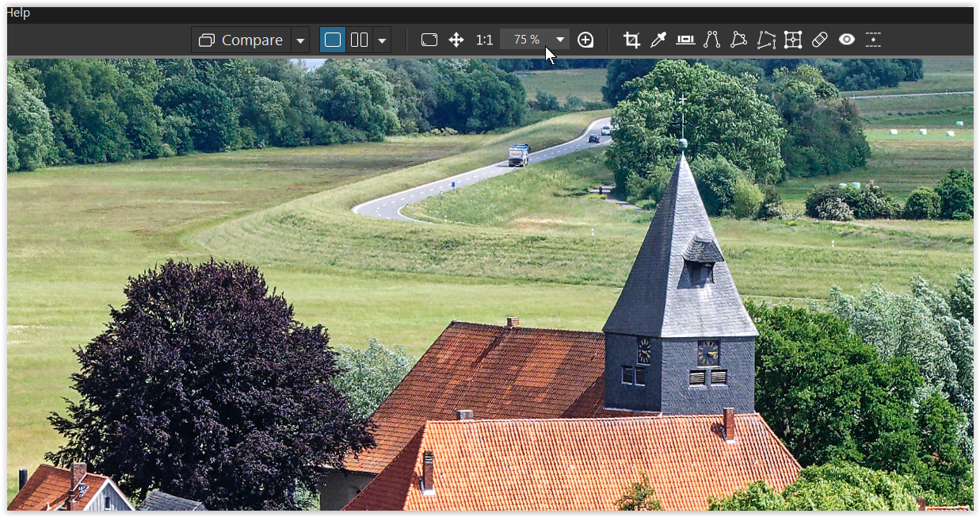Click the 75 % zoom level field
This screenshot has width=980, height=517.
[526, 40]
